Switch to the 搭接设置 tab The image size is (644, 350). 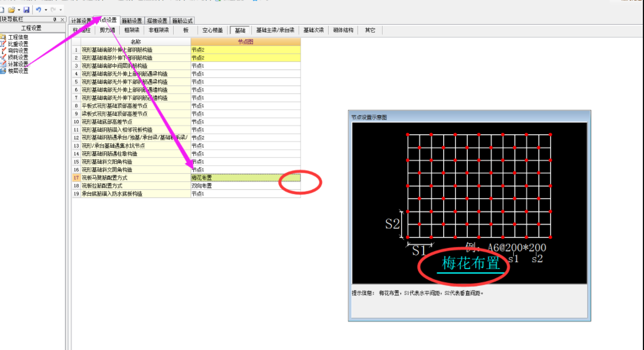tap(157, 21)
